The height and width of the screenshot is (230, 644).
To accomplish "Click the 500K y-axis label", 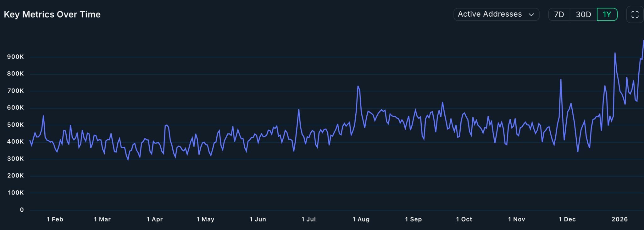I will point(15,125).
